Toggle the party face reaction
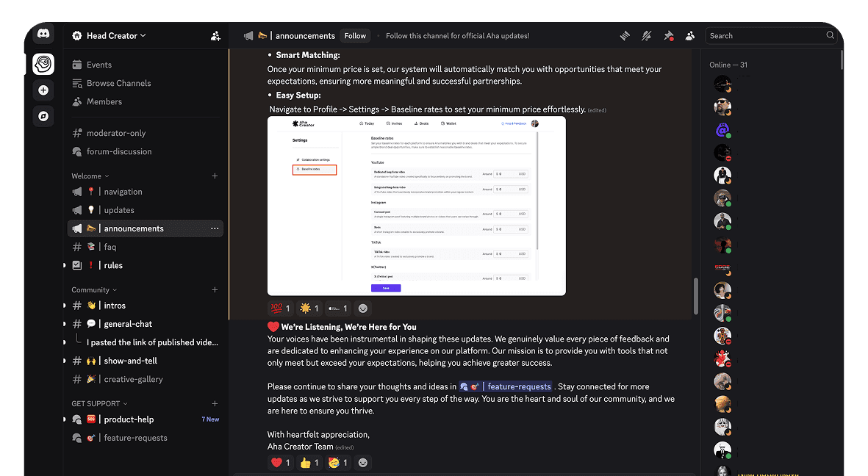Viewport: 868px width, 476px height. coord(338,463)
